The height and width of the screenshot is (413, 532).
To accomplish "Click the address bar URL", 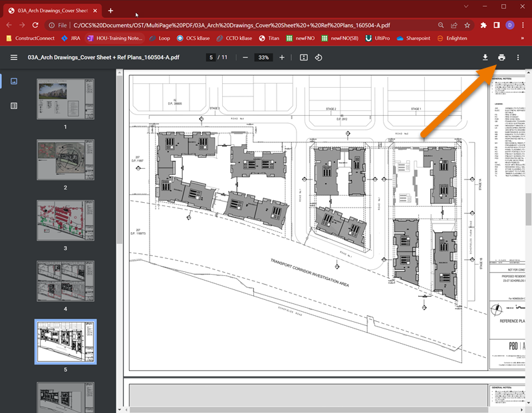I will [231, 25].
